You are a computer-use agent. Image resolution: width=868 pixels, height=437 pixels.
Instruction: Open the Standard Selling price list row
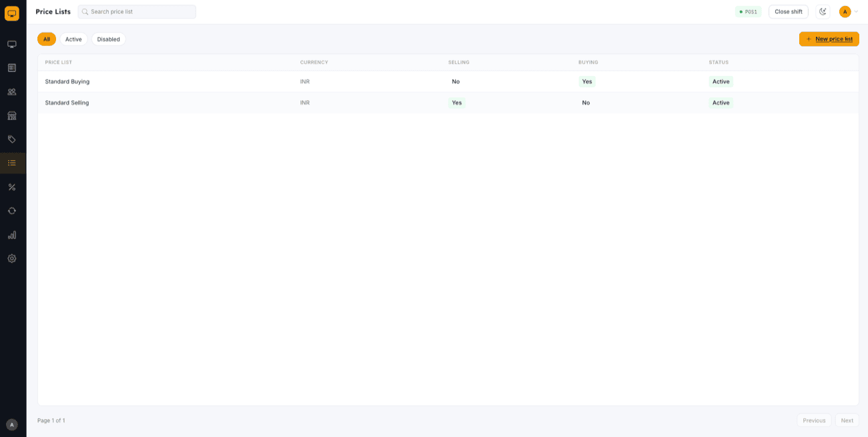[448, 103]
